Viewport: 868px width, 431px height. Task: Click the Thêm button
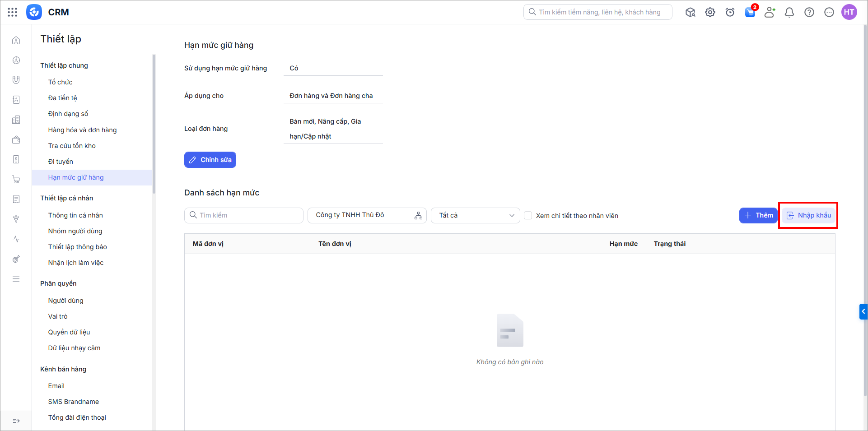click(x=758, y=215)
